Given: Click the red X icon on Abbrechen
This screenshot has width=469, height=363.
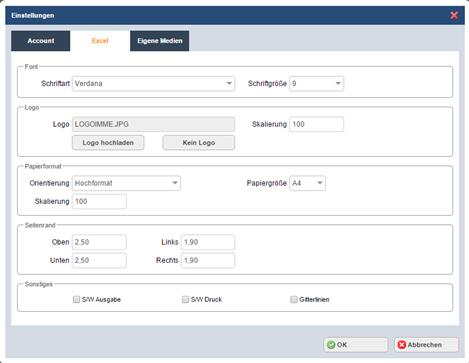Looking at the screenshot, I should tap(402, 345).
